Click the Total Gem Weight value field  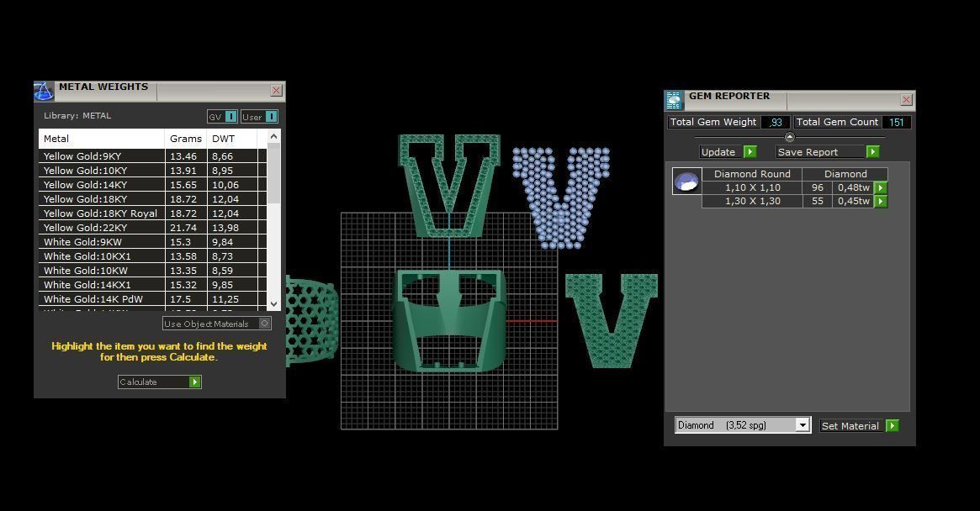click(x=776, y=123)
